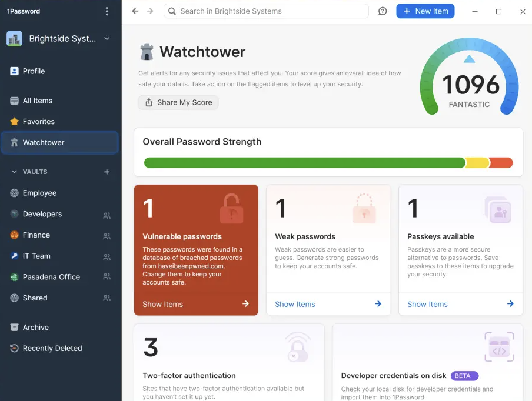Open Archive in the sidebar
532x401 pixels.
[60, 328]
